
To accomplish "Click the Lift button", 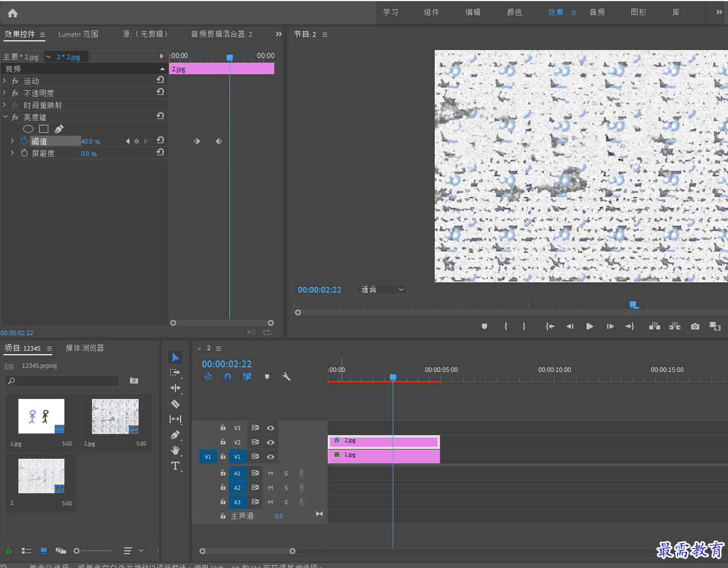I will pyautogui.click(x=654, y=326).
